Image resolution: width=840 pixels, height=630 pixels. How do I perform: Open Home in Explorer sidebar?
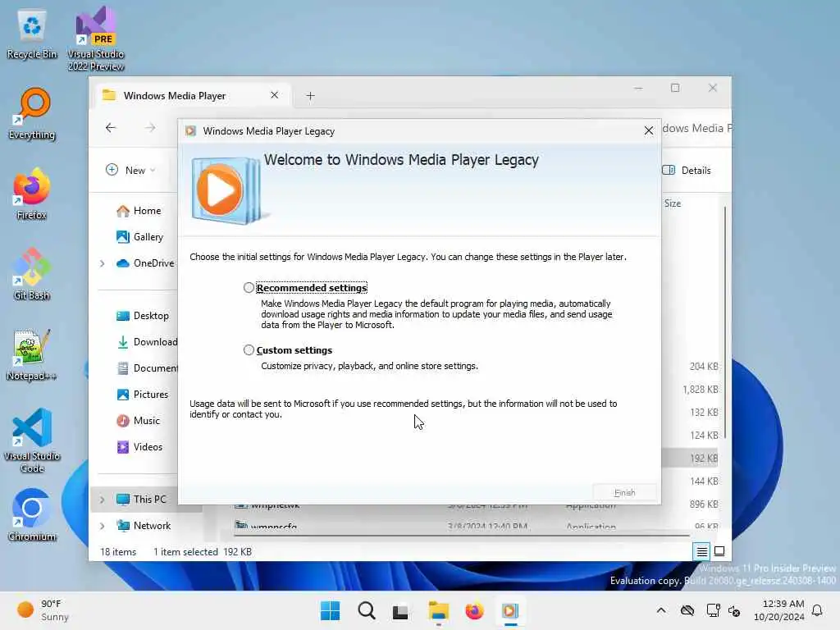[x=139, y=211]
